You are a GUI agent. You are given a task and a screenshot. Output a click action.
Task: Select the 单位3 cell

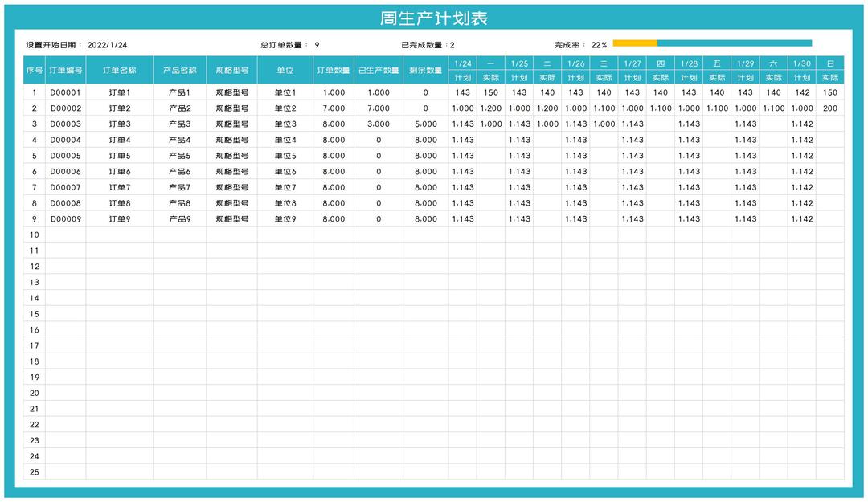(x=285, y=124)
